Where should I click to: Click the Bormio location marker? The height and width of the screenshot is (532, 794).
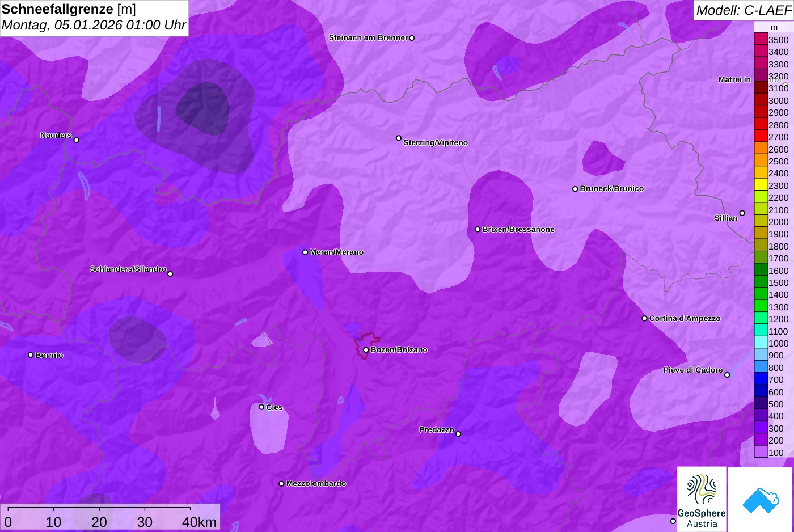coord(31,355)
